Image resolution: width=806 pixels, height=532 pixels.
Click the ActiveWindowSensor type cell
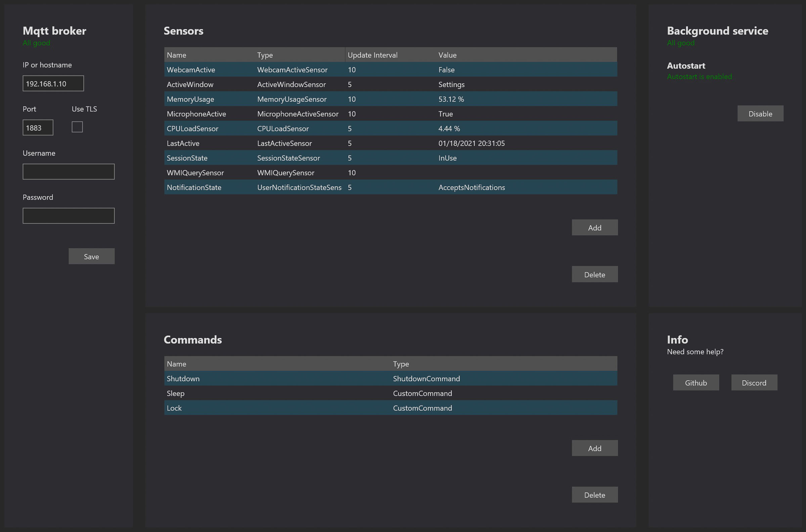[300, 85]
